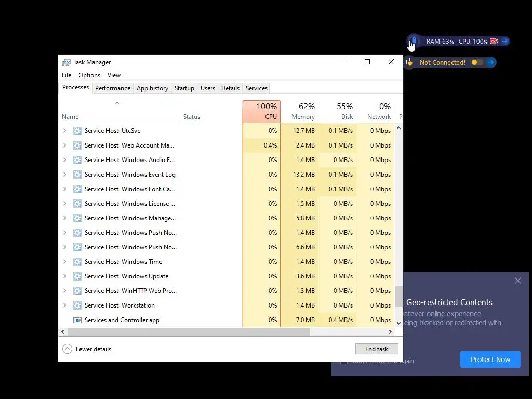Sort by the Network column header
The height and width of the screenshot is (399, 532).
(375, 111)
